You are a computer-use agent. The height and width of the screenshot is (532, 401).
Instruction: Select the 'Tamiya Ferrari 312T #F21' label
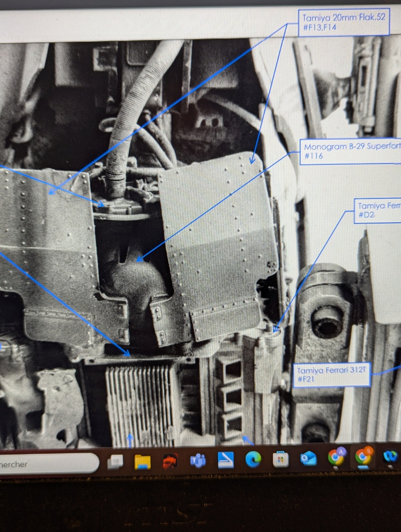(331, 375)
